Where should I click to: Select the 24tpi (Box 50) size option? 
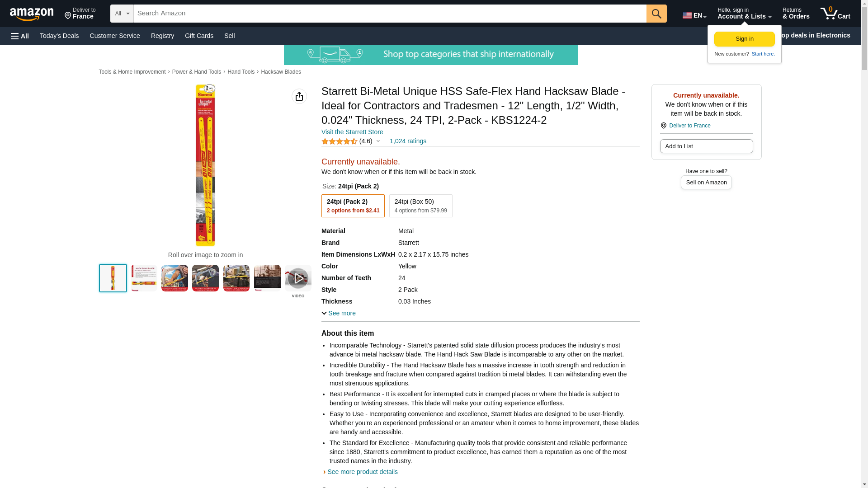point(420,206)
